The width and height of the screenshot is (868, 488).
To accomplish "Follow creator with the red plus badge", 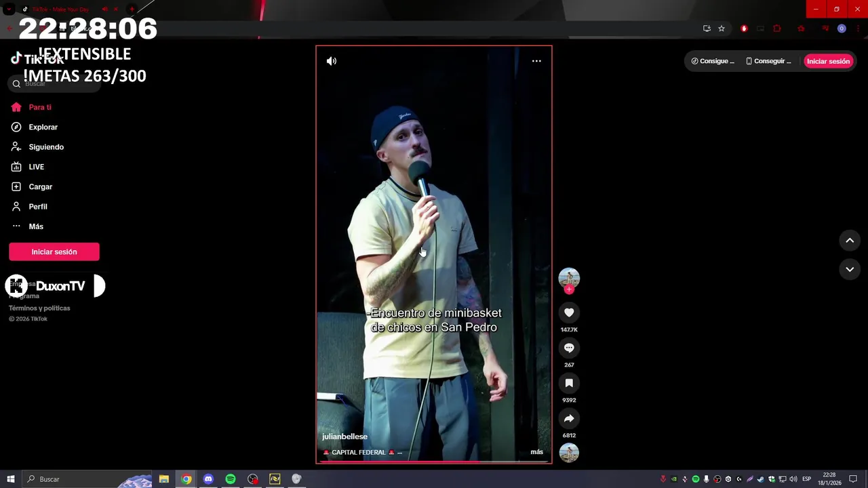I will [569, 289].
